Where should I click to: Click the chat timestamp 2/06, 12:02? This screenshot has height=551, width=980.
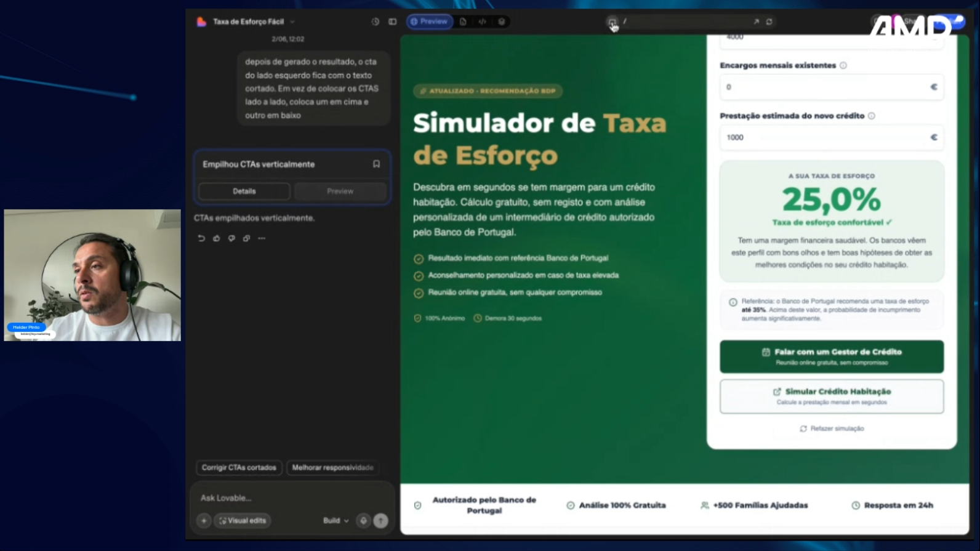coord(288,39)
